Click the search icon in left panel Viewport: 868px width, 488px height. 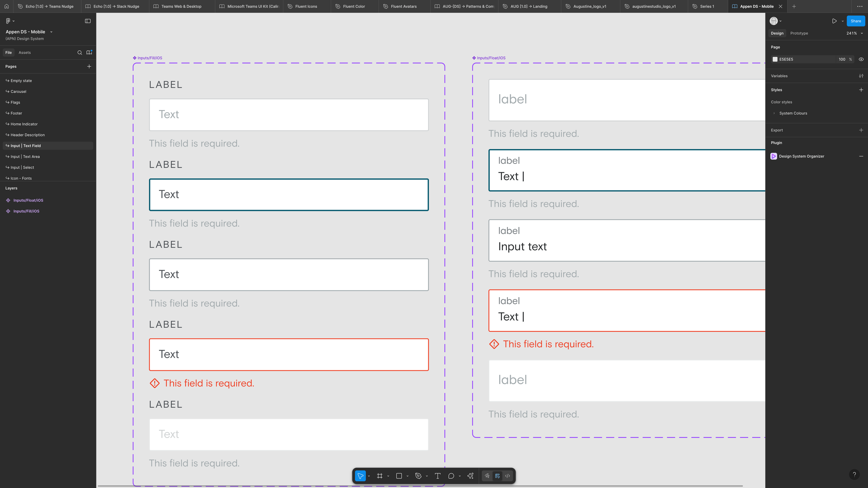click(x=80, y=52)
